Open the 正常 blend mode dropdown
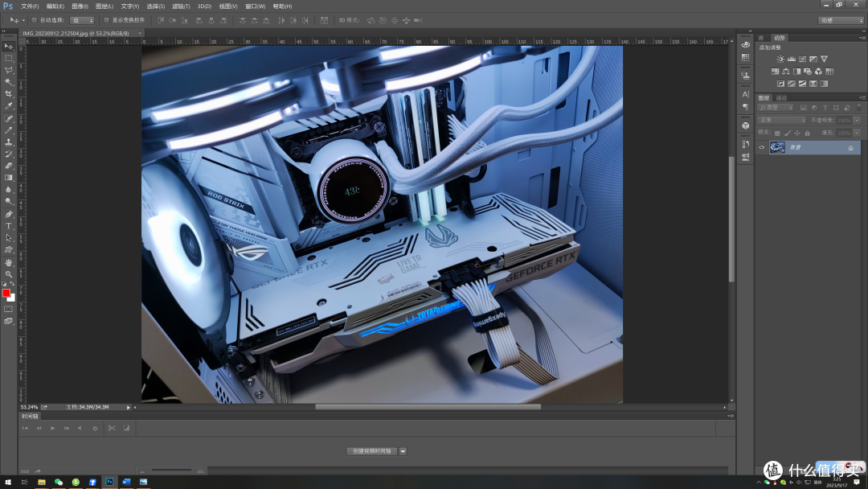Viewport: 868px width, 489px height. click(x=781, y=120)
